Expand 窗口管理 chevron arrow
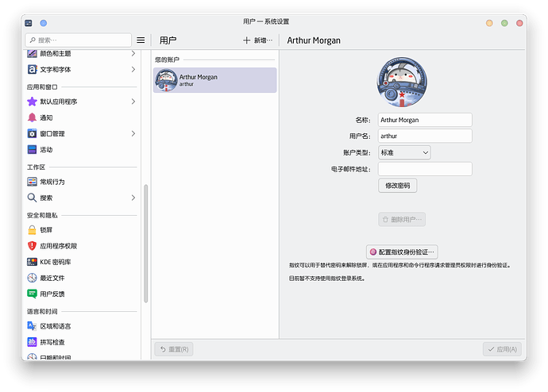 (x=133, y=133)
